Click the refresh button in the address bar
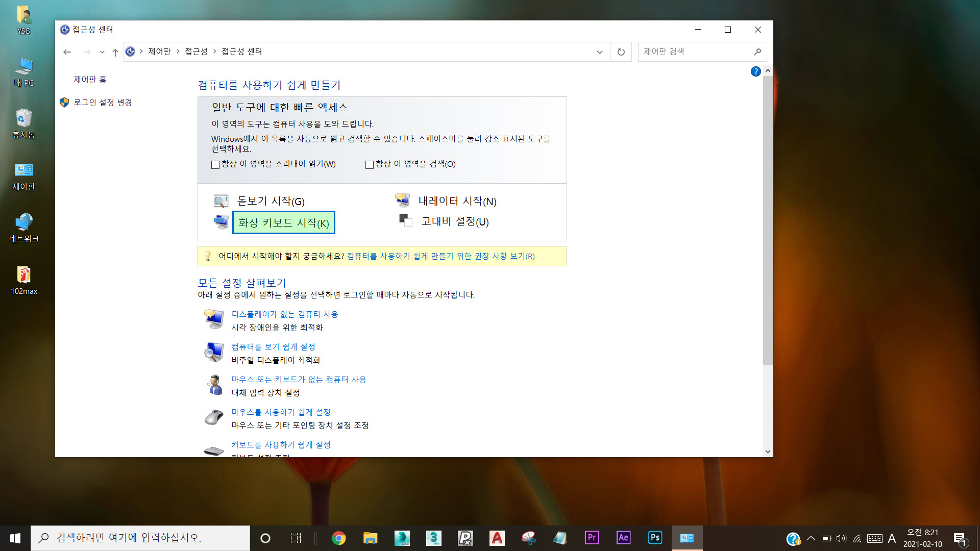Screen dimensions: 980x551 pos(621,52)
